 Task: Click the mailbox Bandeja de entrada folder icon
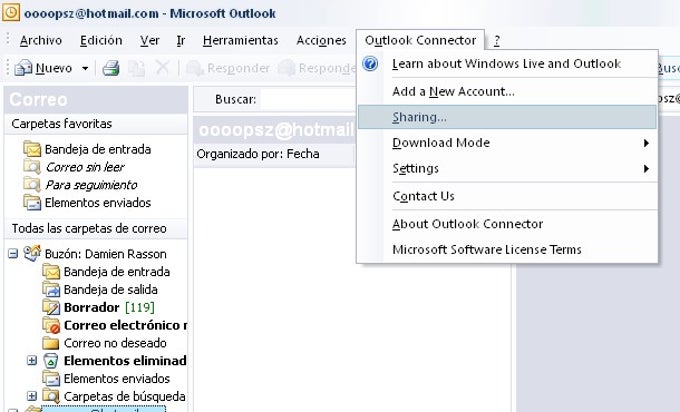click(x=51, y=272)
